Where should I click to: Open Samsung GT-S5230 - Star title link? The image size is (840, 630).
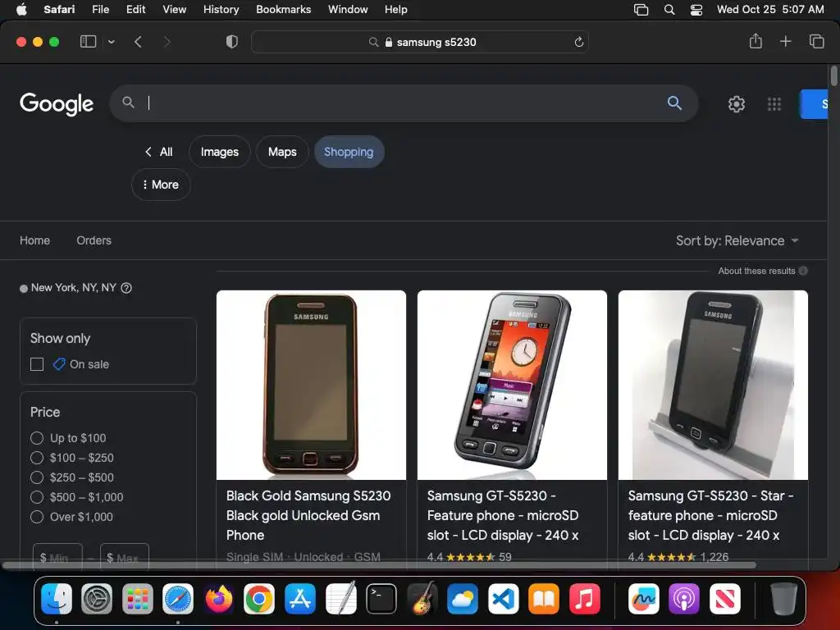coord(710,515)
